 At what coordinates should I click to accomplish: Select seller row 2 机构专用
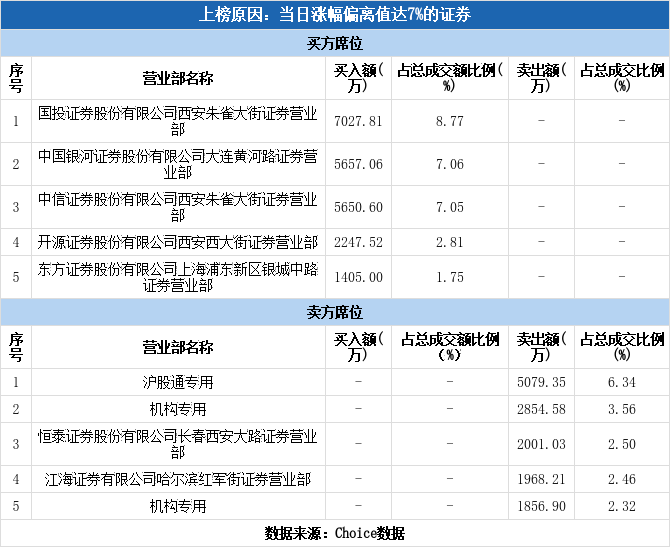point(178,409)
